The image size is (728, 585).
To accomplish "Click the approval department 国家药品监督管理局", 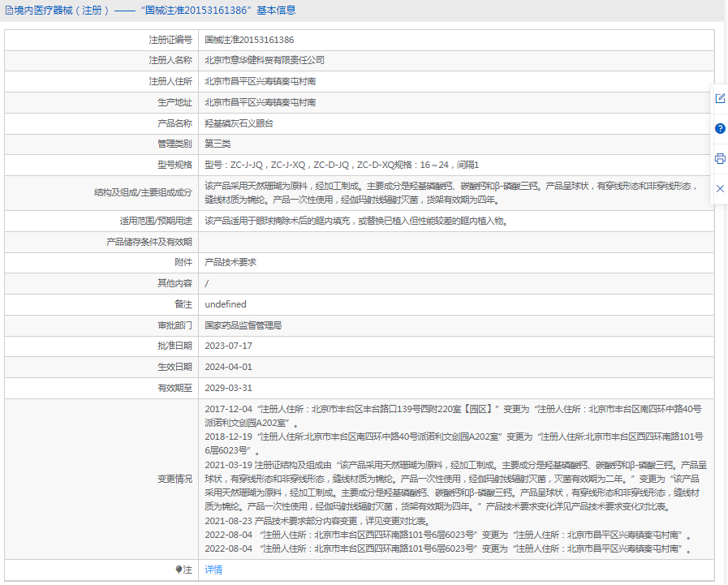I will tap(243, 325).
